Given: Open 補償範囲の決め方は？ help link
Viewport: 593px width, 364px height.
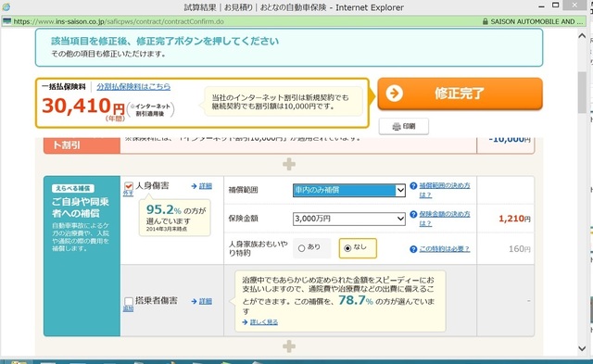Looking at the screenshot, I should point(445,190).
